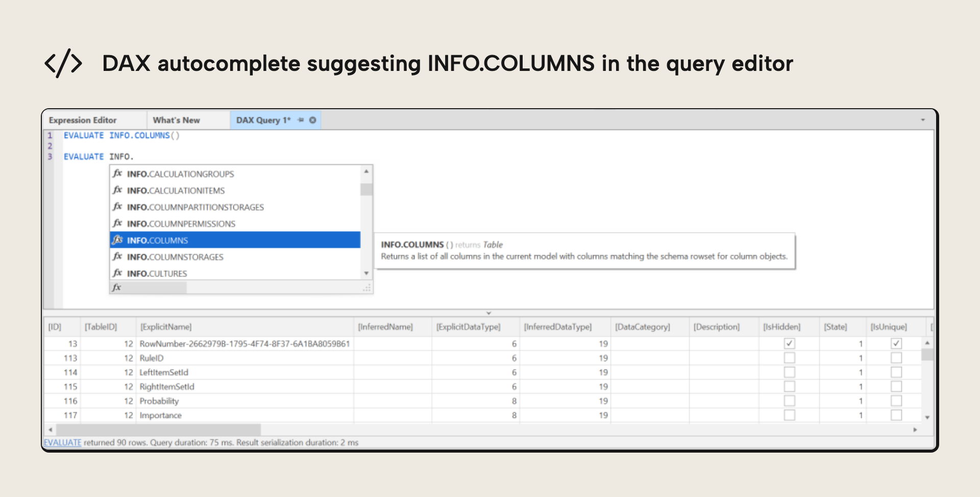This screenshot has width=980, height=497.
Task: Click the [Description] column header
Action: [724, 327]
